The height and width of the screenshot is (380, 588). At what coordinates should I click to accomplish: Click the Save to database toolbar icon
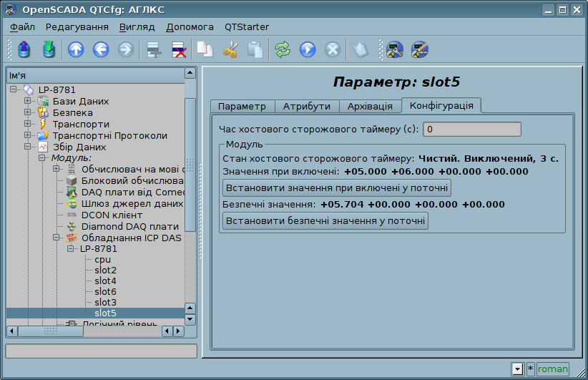[49, 50]
